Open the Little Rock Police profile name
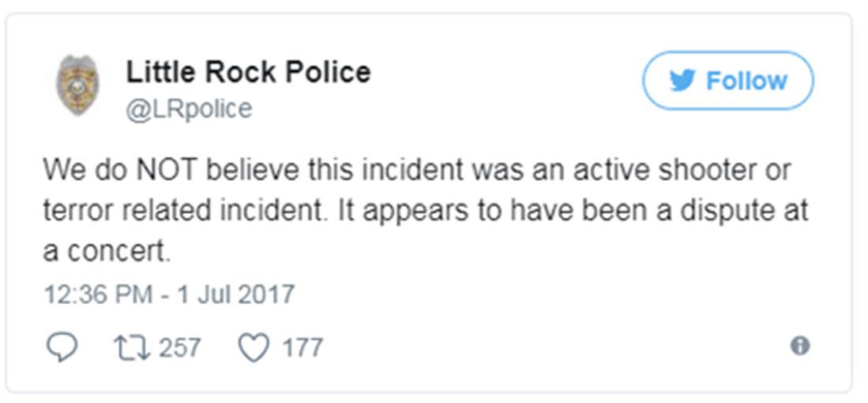Image resolution: width=868 pixels, height=403 pixels. [x=248, y=72]
